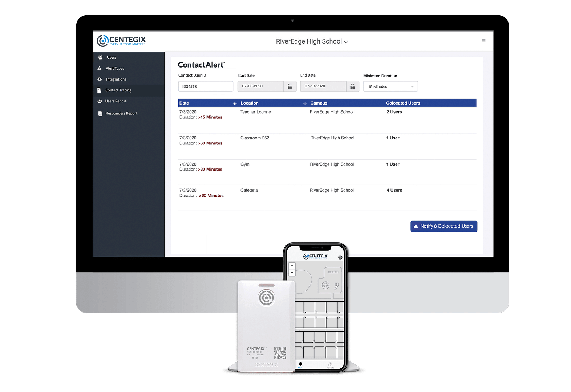Click the Users Report people icon
The width and height of the screenshot is (571, 392).
click(x=100, y=101)
